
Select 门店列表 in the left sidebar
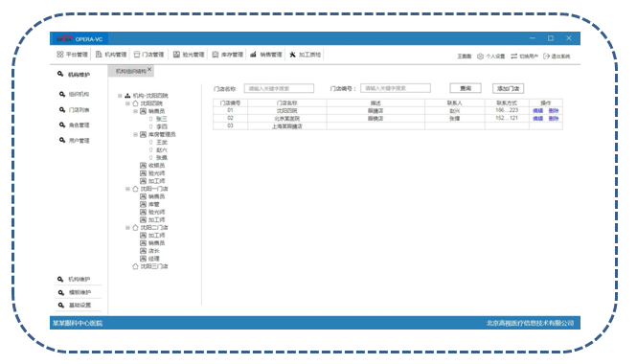79,110
